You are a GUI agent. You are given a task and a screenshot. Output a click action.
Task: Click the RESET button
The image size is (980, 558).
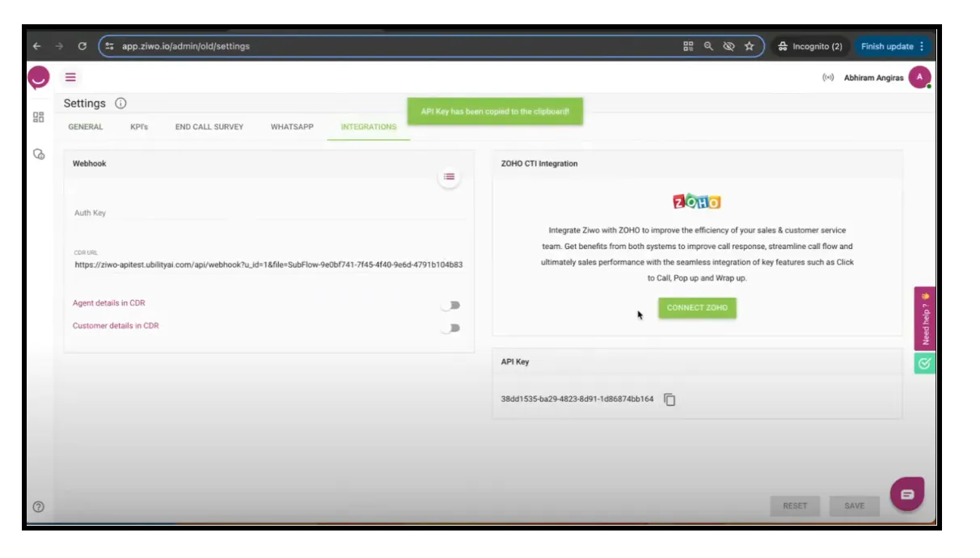point(795,505)
